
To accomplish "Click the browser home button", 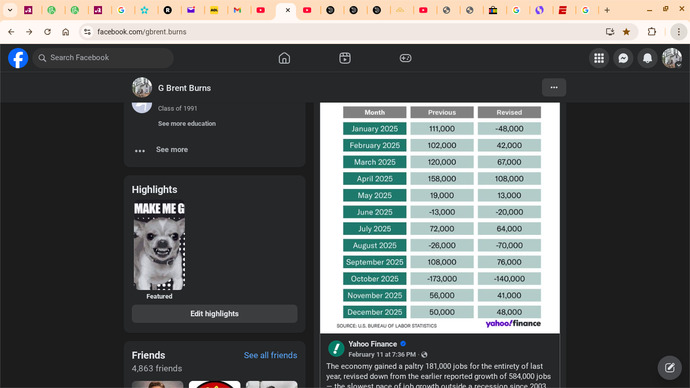I will 66,32.
